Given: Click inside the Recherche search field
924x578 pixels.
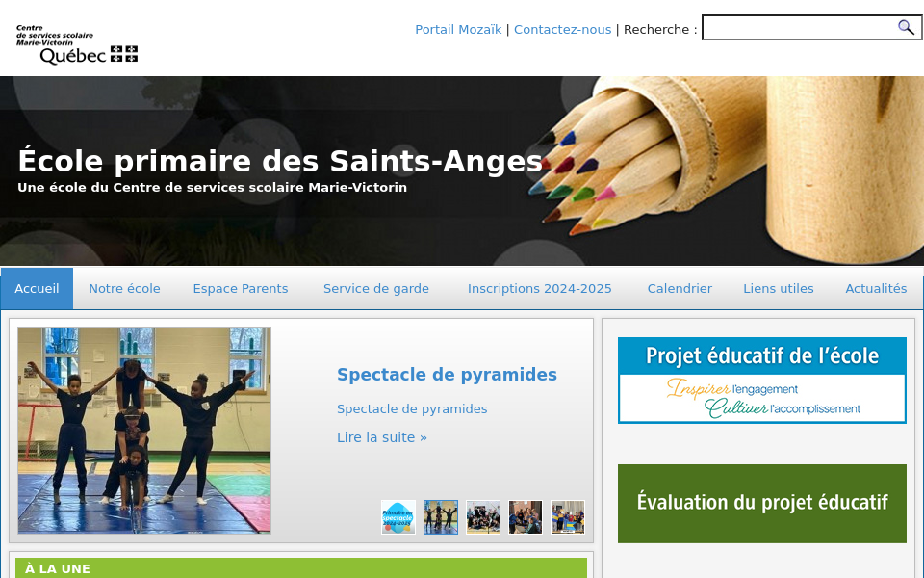Looking at the screenshot, I should point(799,28).
